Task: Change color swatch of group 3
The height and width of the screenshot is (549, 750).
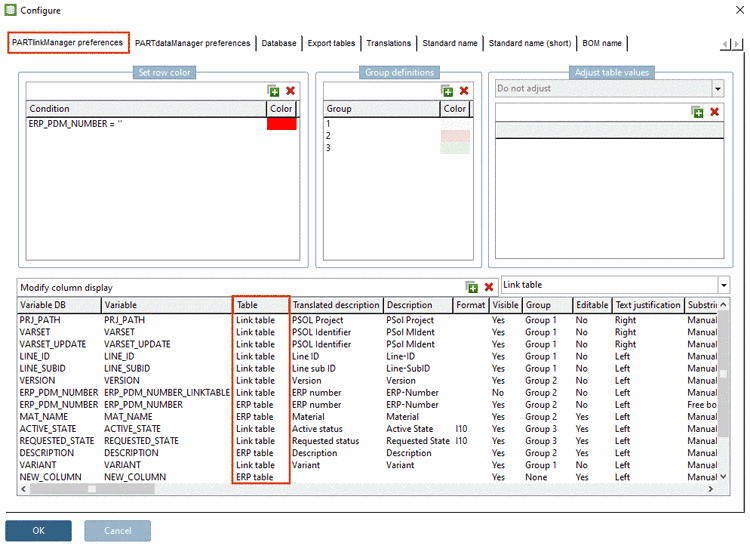Action: point(455,148)
